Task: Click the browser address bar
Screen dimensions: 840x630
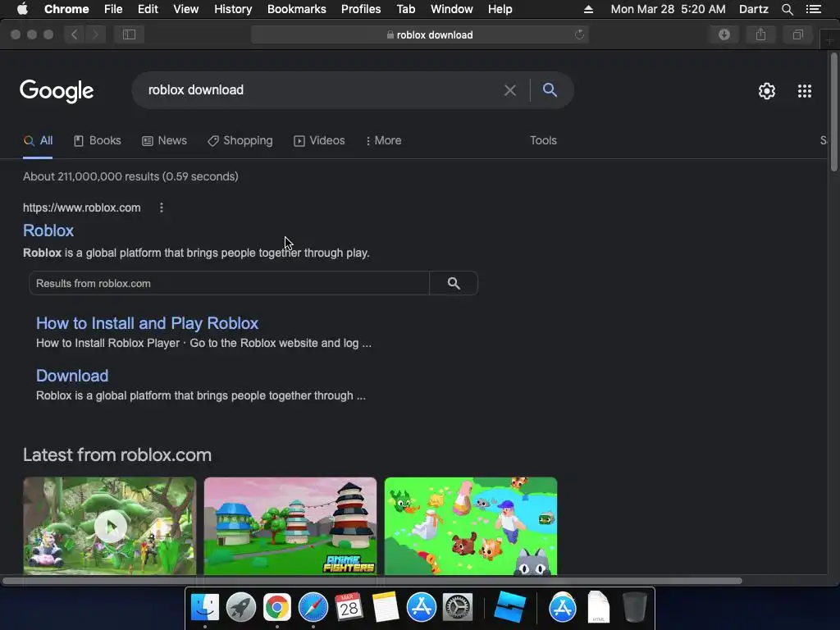Action: click(x=420, y=34)
